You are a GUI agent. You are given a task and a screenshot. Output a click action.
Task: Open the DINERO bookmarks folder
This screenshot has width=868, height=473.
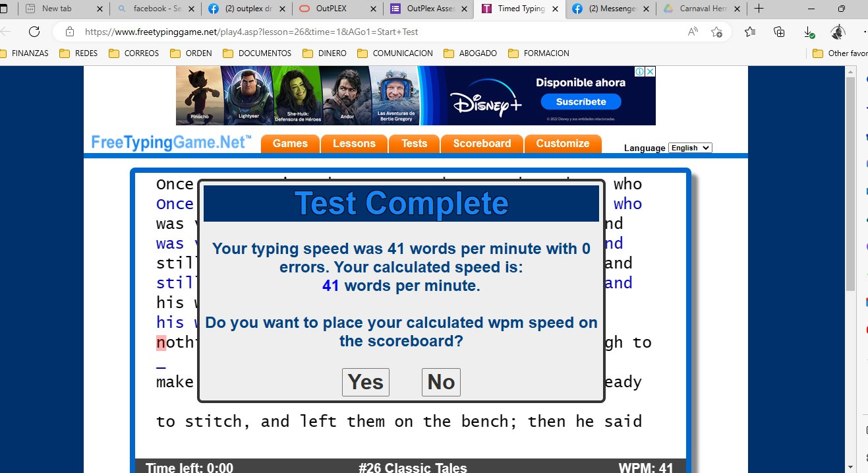tap(324, 53)
